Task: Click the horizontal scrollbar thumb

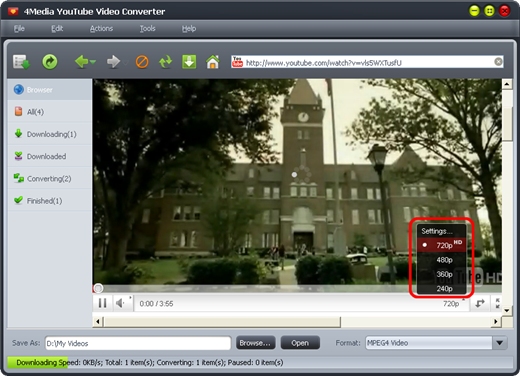Action: (222, 322)
